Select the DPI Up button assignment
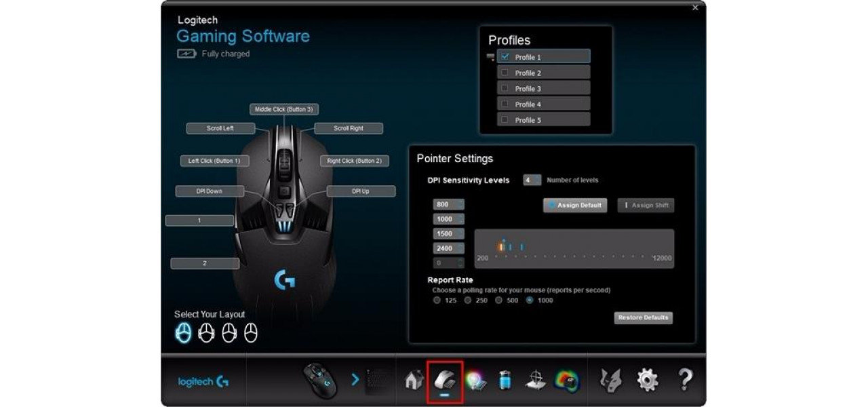Viewport: 868px width, 407px height. click(x=361, y=191)
